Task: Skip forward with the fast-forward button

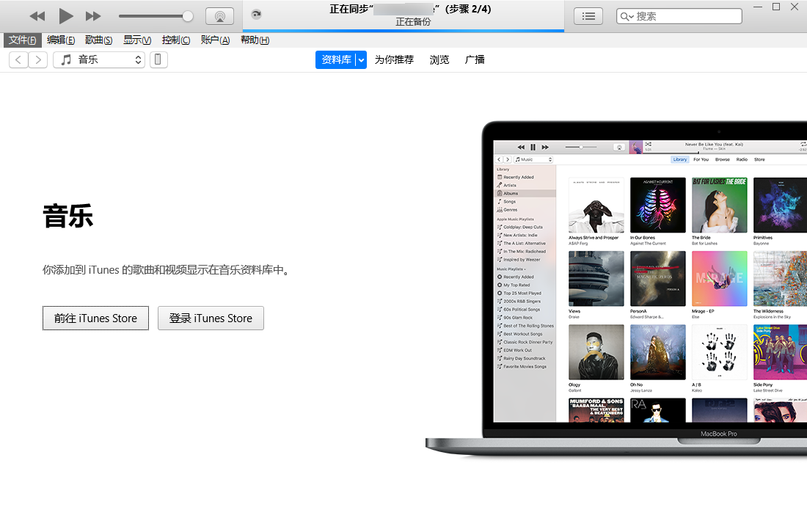Action: coord(93,16)
